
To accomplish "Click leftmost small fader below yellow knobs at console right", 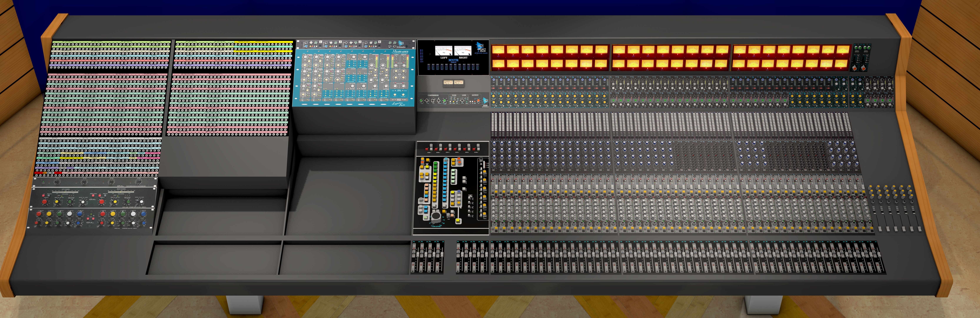I will pos(880,229).
